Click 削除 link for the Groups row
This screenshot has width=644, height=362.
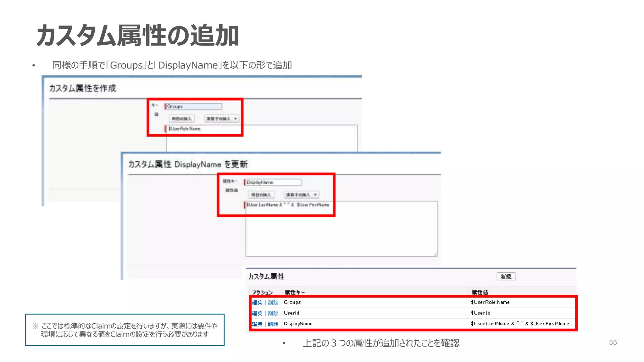point(273,302)
